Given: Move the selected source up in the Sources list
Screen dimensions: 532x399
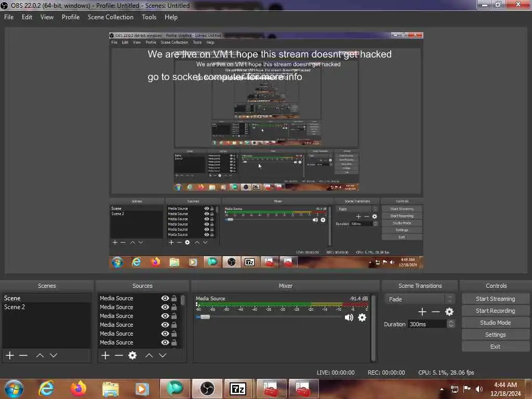Looking at the screenshot, I should pos(149,355).
